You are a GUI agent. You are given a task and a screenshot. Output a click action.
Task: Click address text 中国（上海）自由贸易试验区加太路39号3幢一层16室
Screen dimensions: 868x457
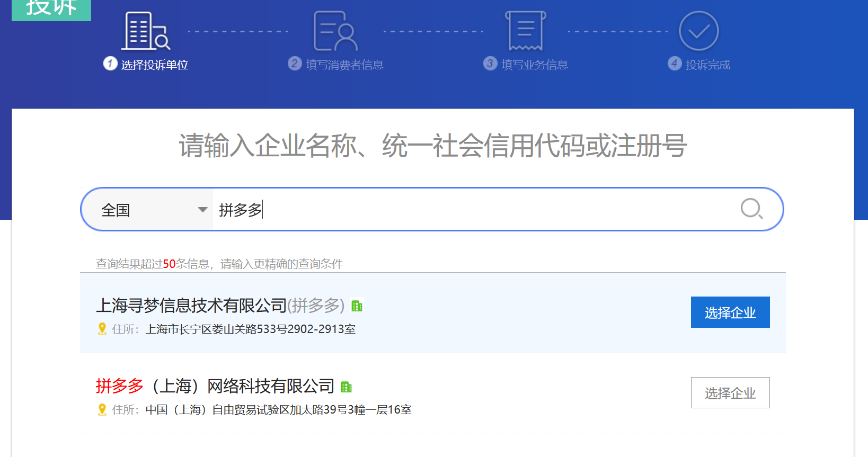tap(279, 409)
